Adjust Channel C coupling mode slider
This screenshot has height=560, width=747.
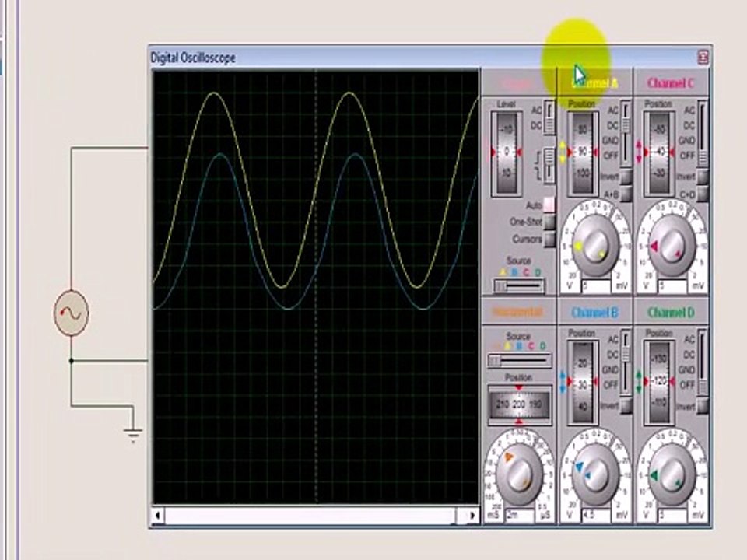(702, 133)
